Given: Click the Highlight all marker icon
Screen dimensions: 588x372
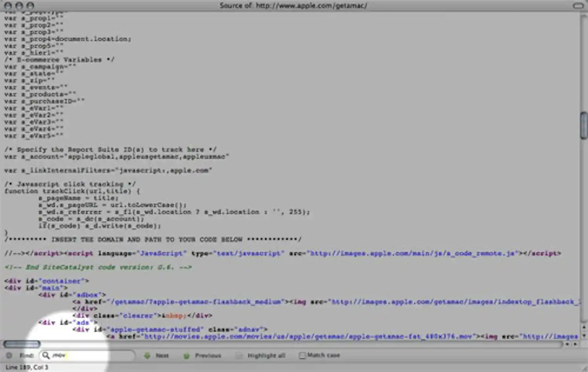Looking at the screenshot, I should point(240,355).
